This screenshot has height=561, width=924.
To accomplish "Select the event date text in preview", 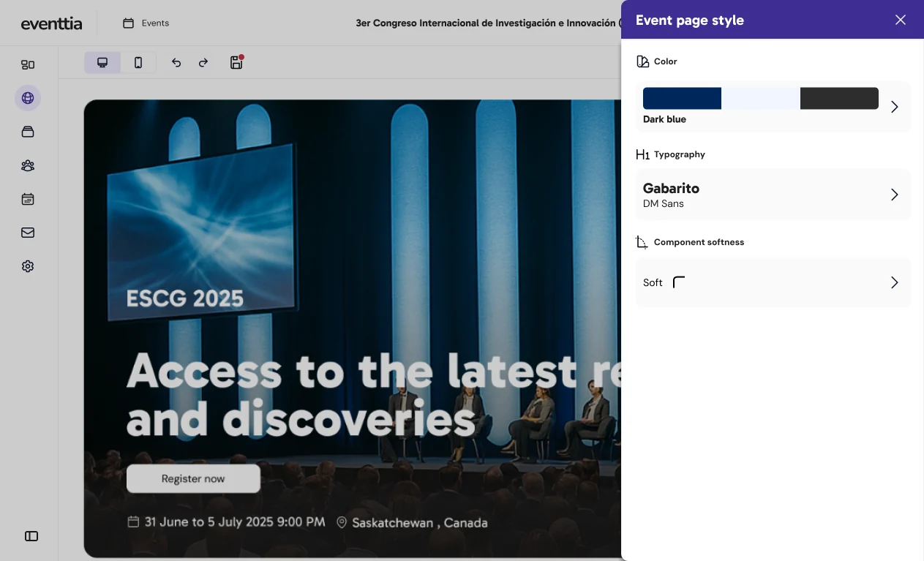I will pos(235,522).
